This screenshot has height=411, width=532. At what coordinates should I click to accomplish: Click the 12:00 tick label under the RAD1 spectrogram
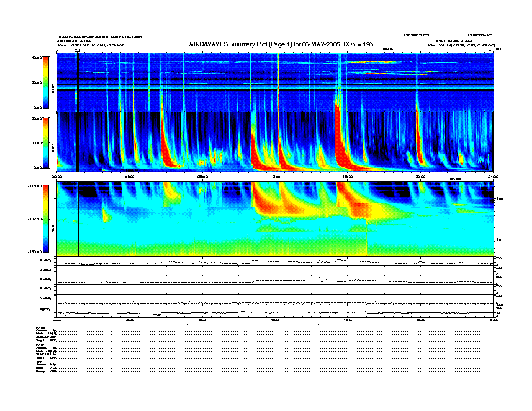(x=275, y=177)
